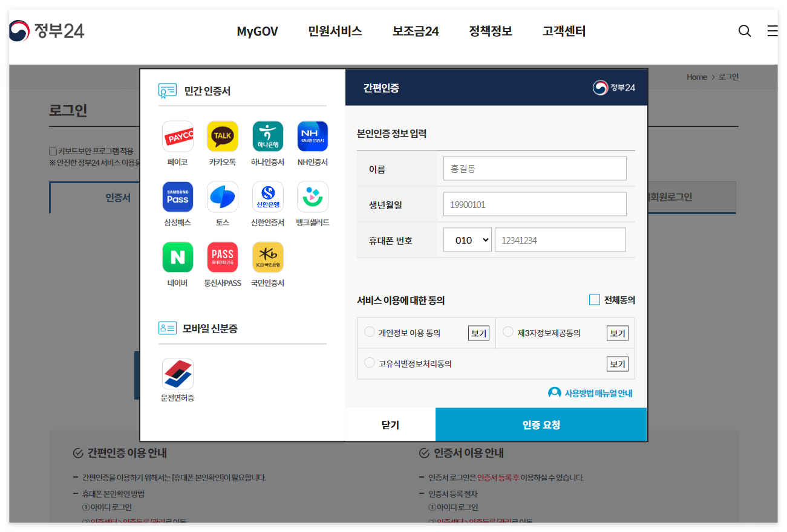This screenshot has height=532, width=787.
Task: View 고유식별정보처리동의 terms via 보기
Action: pyautogui.click(x=617, y=364)
